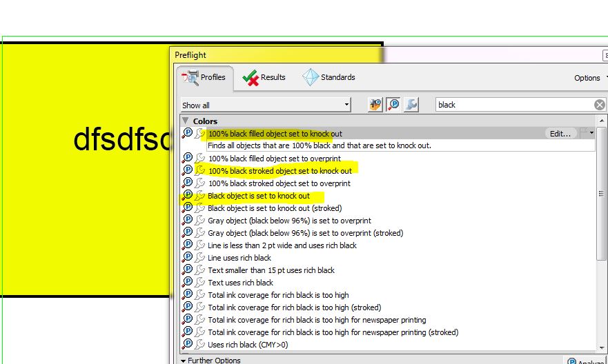Click wrench icon for 100% black filled overprint
This screenshot has height=364, width=608.
tap(199, 158)
